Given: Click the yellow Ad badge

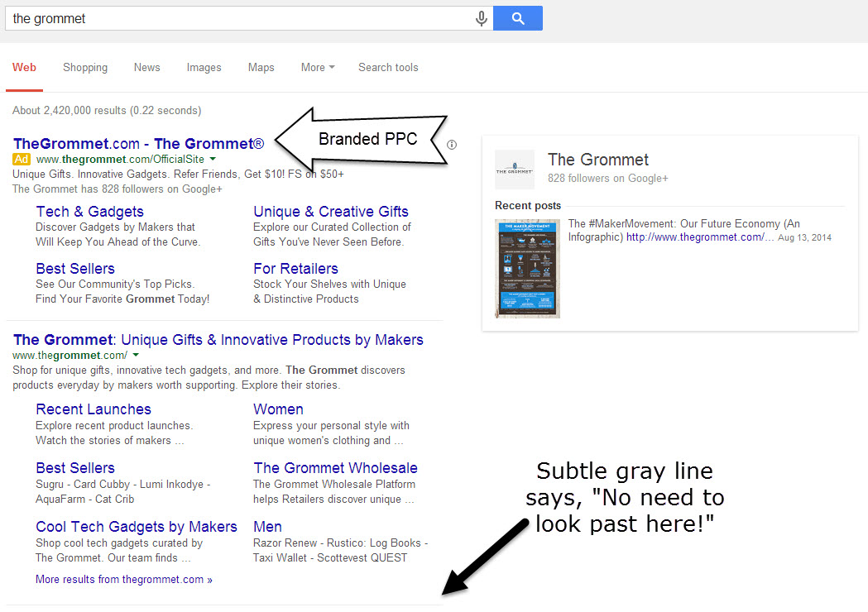Looking at the screenshot, I should click(22, 160).
